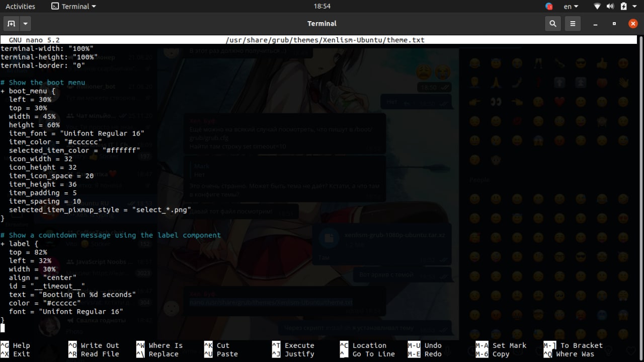644x362 pixels.
Task: Click the 'icon_height = 32' line
Action: [x=43, y=167]
